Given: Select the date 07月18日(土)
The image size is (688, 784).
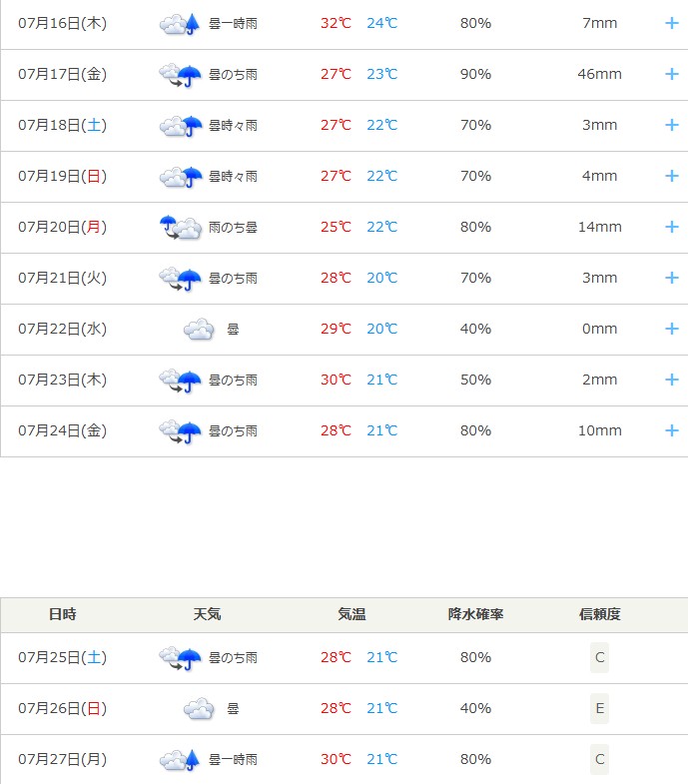Looking at the screenshot, I should point(63,125).
